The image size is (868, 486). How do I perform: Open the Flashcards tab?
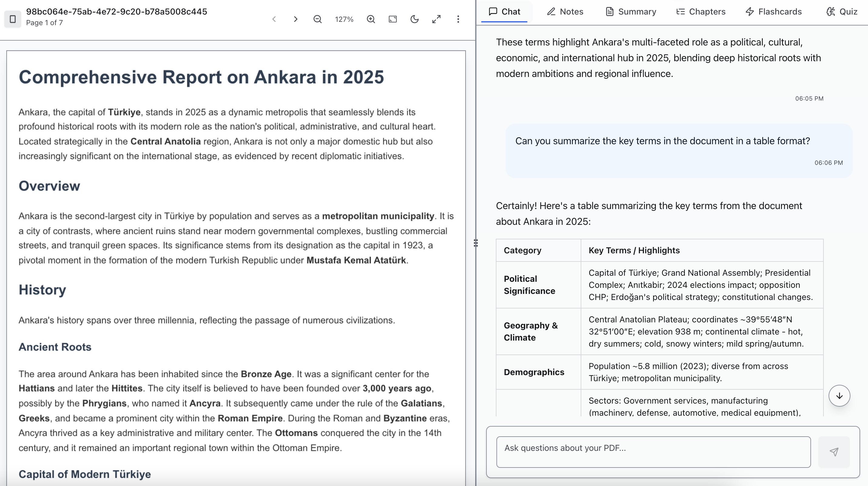click(x=773, y=12)
